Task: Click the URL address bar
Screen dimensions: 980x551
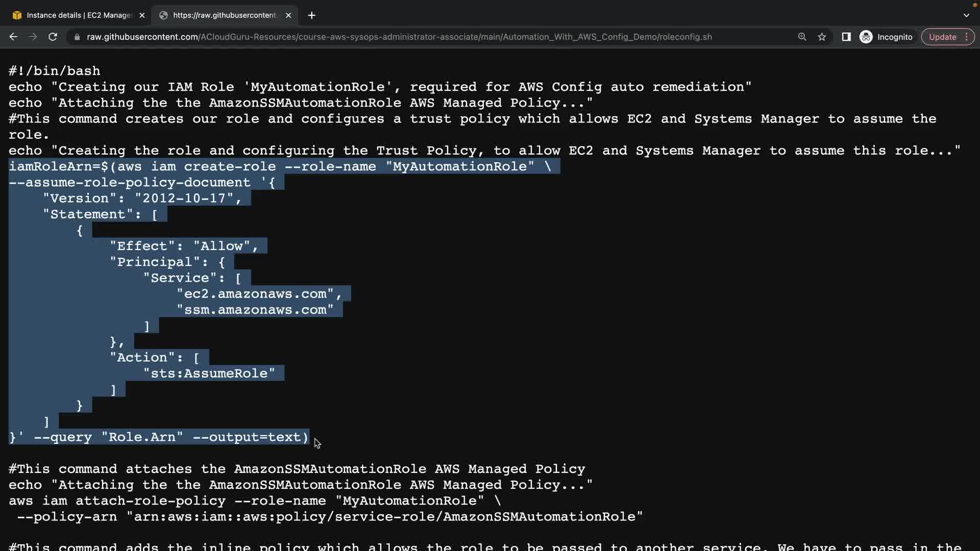Action: coord(398,37)
